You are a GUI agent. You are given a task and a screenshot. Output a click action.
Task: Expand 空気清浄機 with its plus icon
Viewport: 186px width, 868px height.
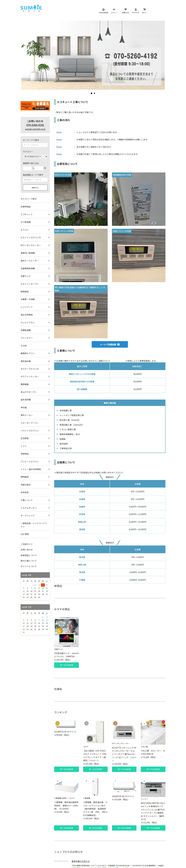coord(49,400)
